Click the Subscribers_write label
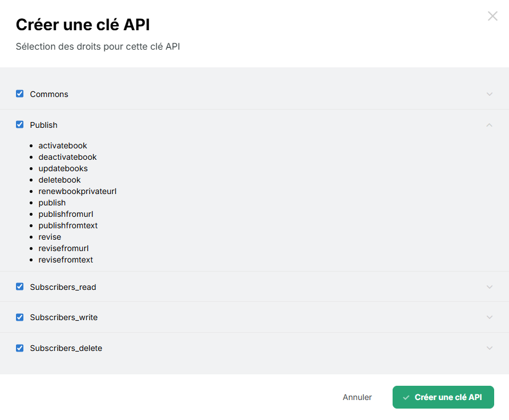509x420 pixels. (x=64, y=317)
